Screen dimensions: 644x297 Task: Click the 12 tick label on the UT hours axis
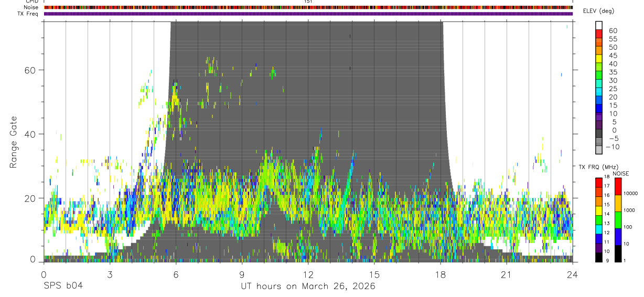(x=308, y=274)
